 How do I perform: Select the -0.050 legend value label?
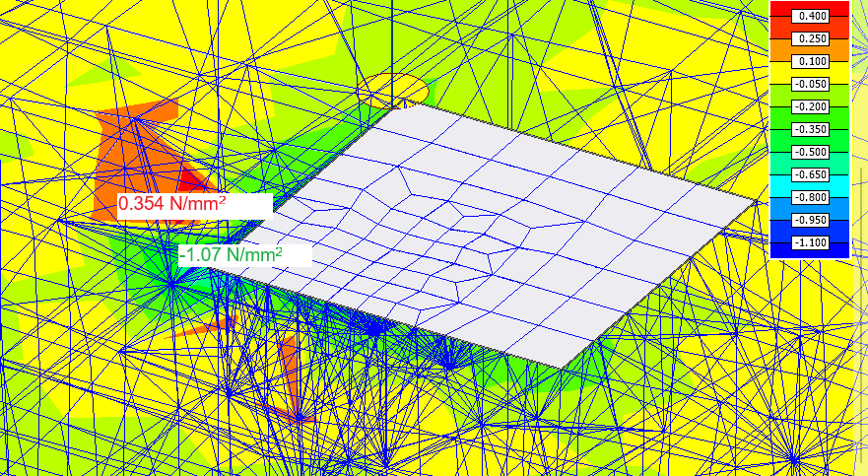(x=812, y=84)
